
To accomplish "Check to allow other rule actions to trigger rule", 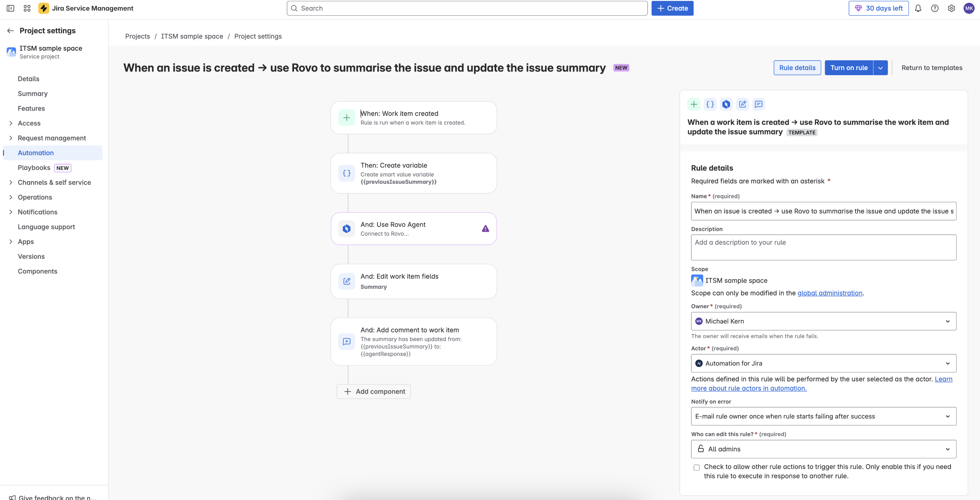I will point(697,467).
